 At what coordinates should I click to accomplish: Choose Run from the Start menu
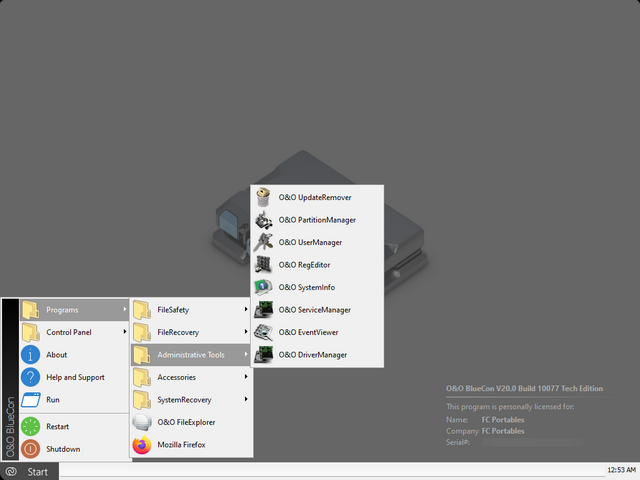pyautogui.click(x=53, y=400)
